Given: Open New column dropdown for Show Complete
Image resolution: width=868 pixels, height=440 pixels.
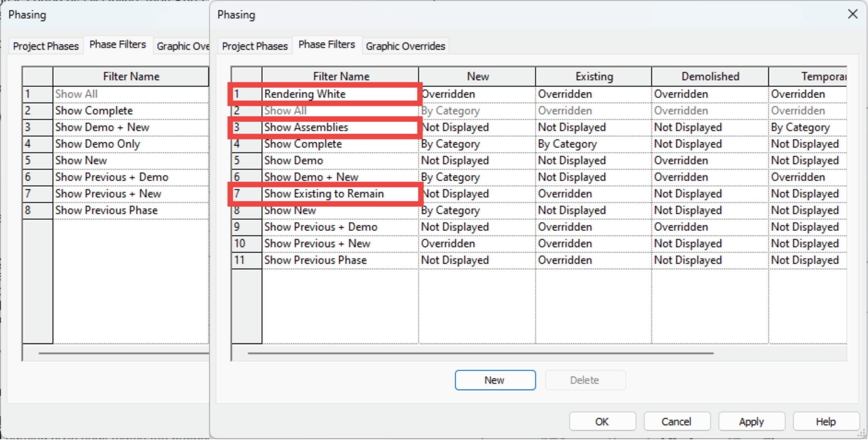Looking at the screenshot, I should coord(477,144).
